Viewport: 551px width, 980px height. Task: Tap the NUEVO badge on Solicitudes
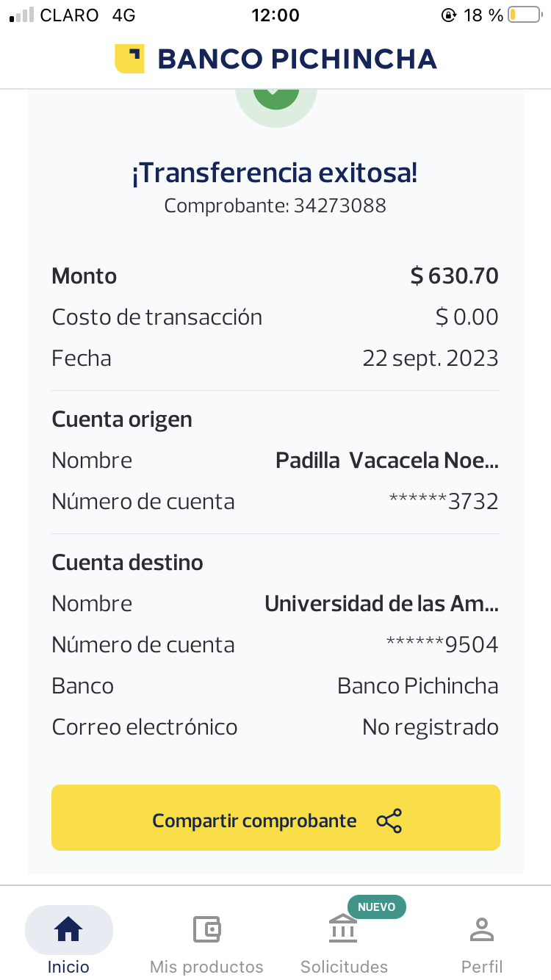pos(376,907)
